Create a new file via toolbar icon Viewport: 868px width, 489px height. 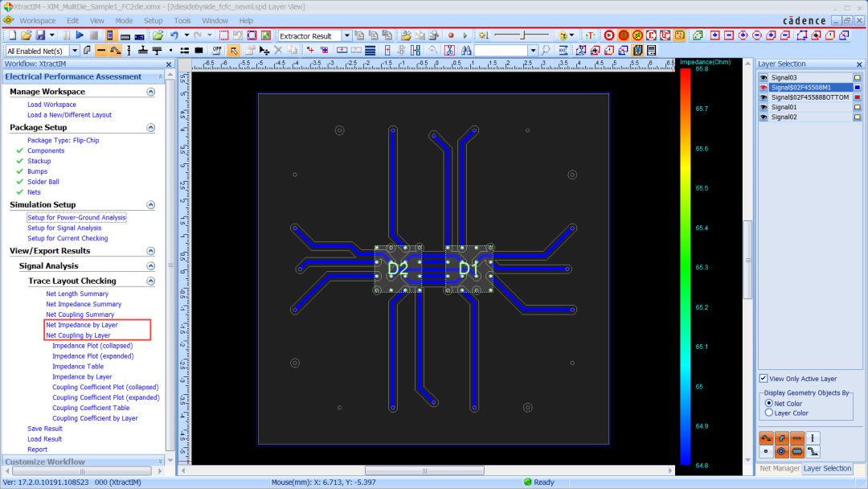click(12, 35)
